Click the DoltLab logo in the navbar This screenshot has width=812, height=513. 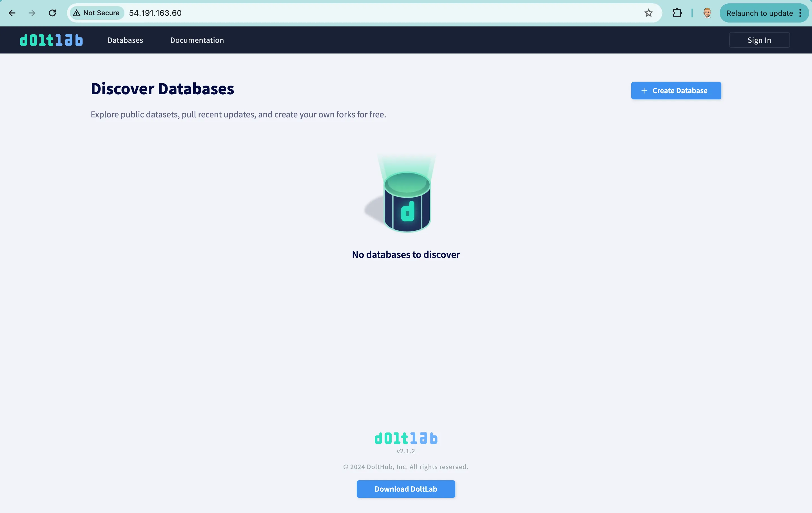pyautogui.click(x=51, y=40)
